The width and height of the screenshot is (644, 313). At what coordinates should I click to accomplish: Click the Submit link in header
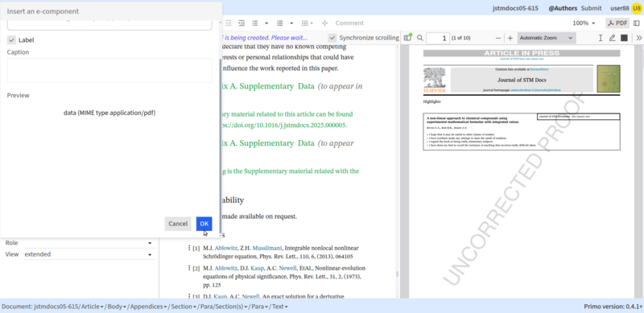[x=591, y=8]
